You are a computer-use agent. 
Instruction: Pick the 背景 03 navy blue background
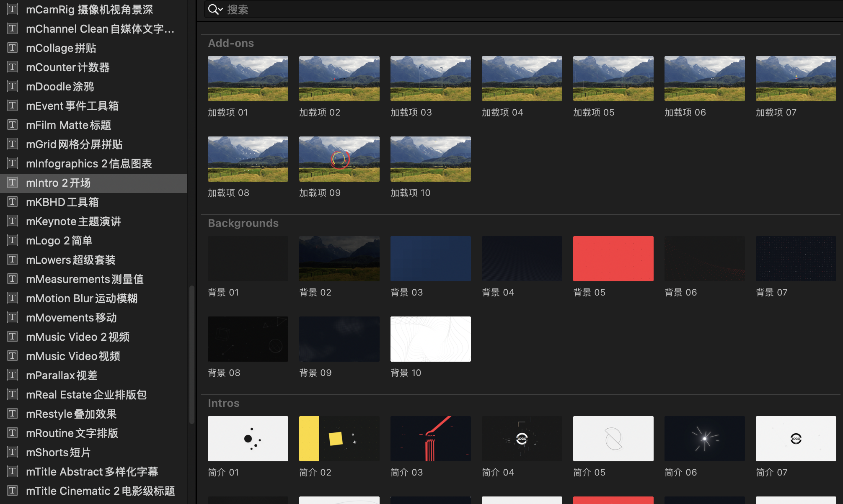[x=431, y=259]
